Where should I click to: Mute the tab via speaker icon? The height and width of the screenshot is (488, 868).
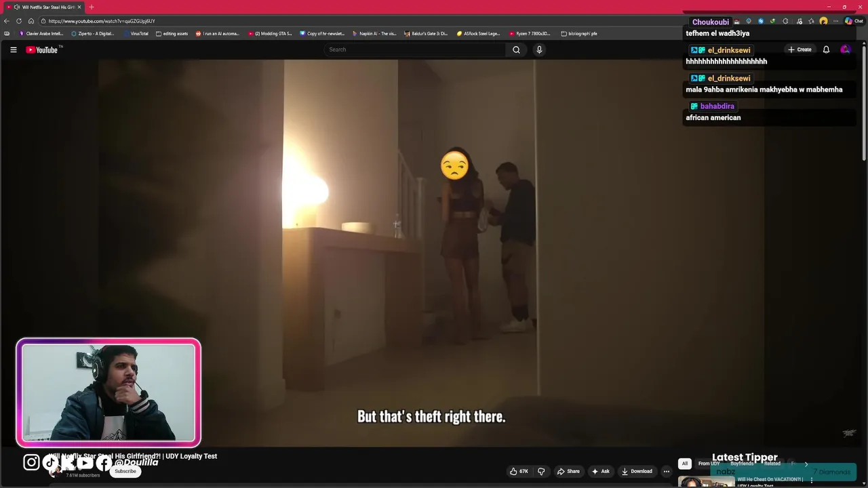pyautogui.click(x=16, y=7)
